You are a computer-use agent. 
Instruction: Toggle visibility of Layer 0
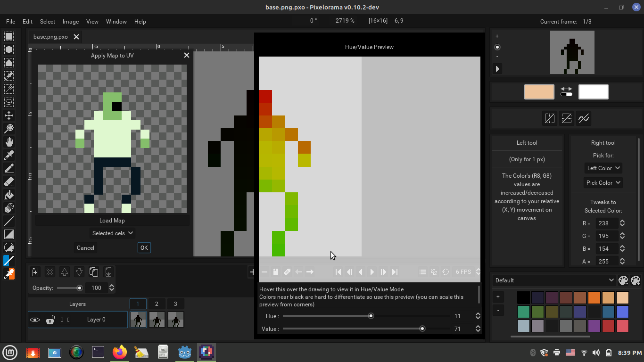point(35,320)
